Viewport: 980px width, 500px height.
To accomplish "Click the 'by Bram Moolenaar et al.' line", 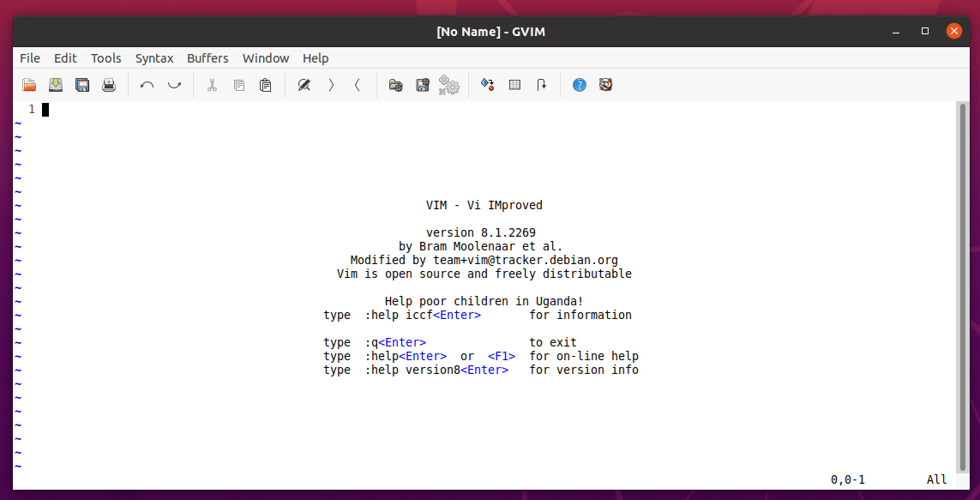I will pos(481,246).
